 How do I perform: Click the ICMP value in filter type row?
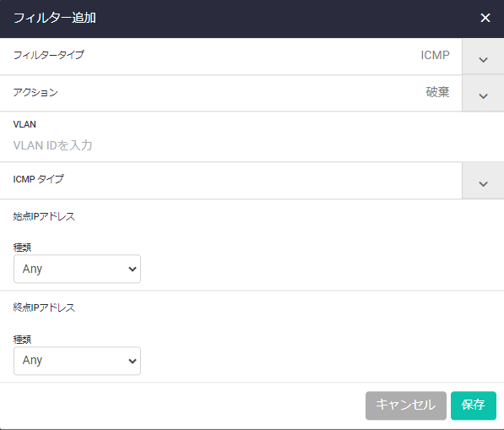[435, 55]
